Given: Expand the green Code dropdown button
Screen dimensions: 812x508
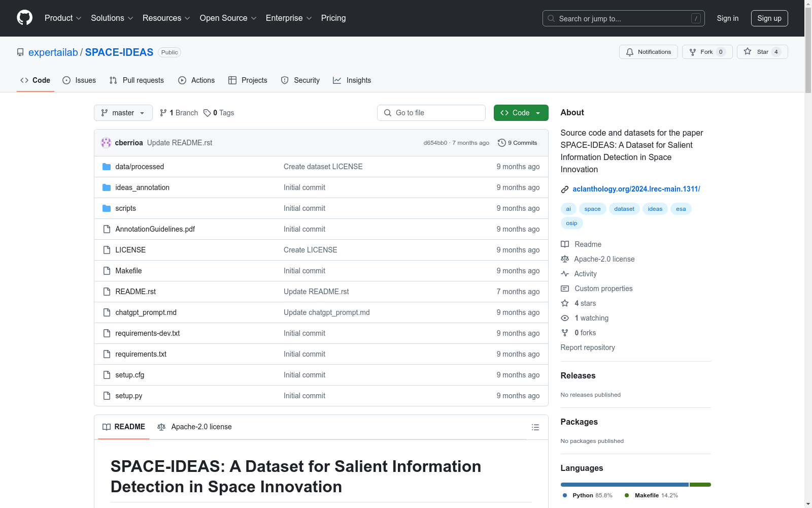Looking at the screenshot, I should coord(521,113).
